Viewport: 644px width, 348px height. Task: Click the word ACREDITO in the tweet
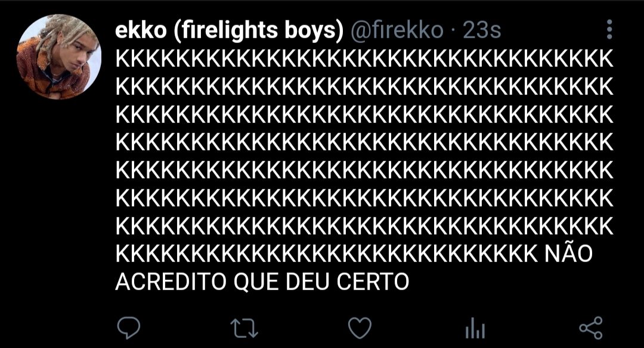pos(171,282)
